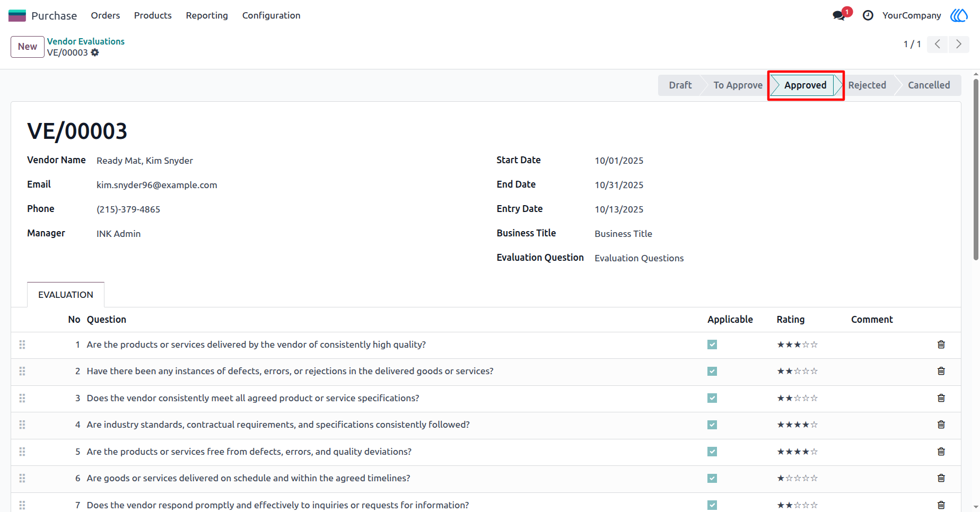Screen dimensions: 980x512
Task: Open Vendor Name field Ready Mat, Kim Snyder
Action: pyautogui.click(x=145, y=161)
